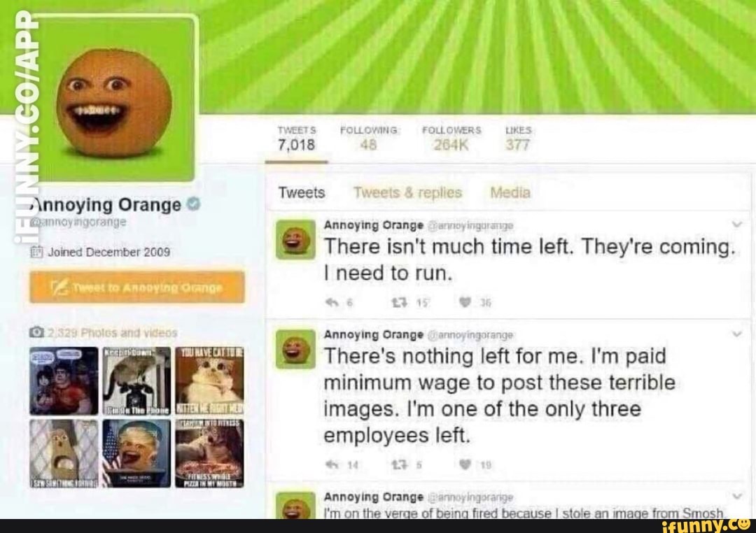Click the Tweet to Annoying Orange button
The width and height of the screenshot is (756, 533).
pos(137,287)
